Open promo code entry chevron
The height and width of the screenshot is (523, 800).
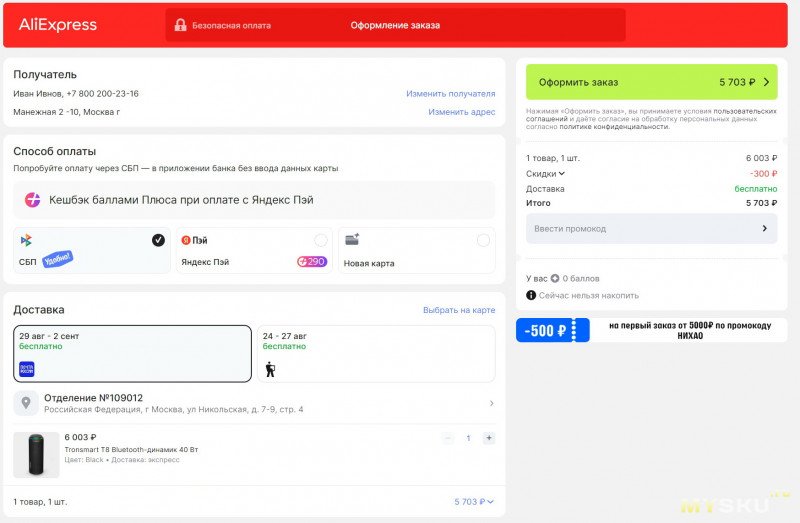764,228
